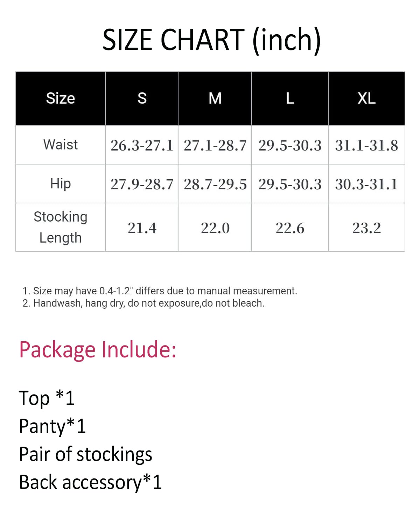This screenshot has height=525, width=420.
Task: Click the S column header
Action: tap(142, 98)
